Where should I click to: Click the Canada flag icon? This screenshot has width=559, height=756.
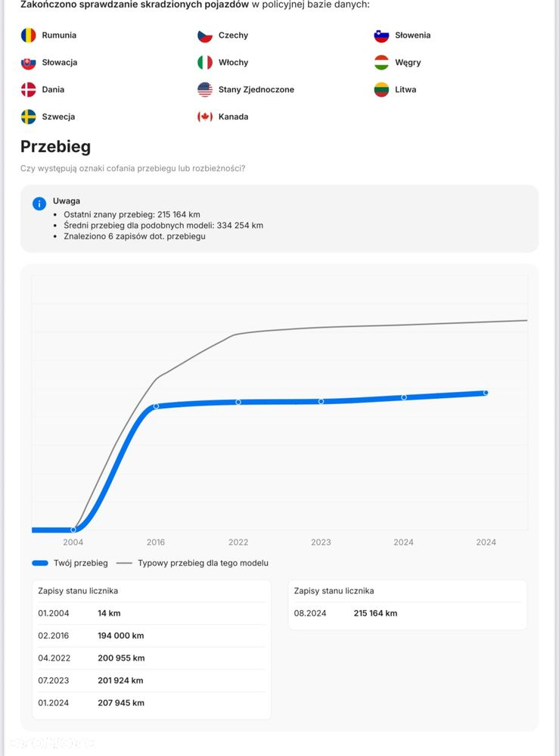[205, 117]
